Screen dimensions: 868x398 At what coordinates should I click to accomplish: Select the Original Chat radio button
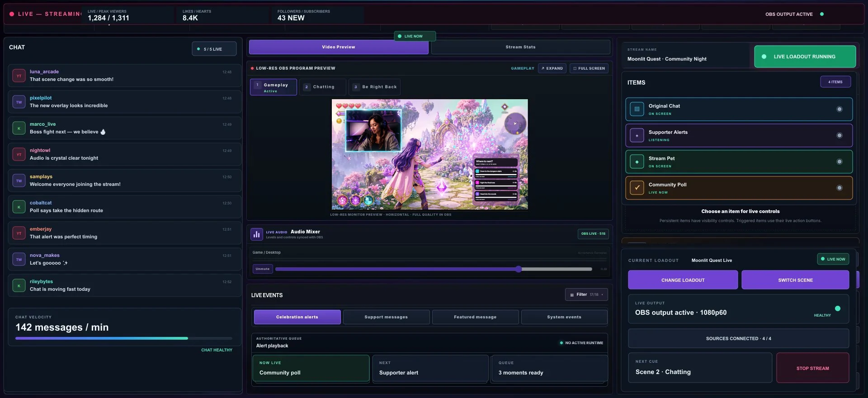point(839,109)
